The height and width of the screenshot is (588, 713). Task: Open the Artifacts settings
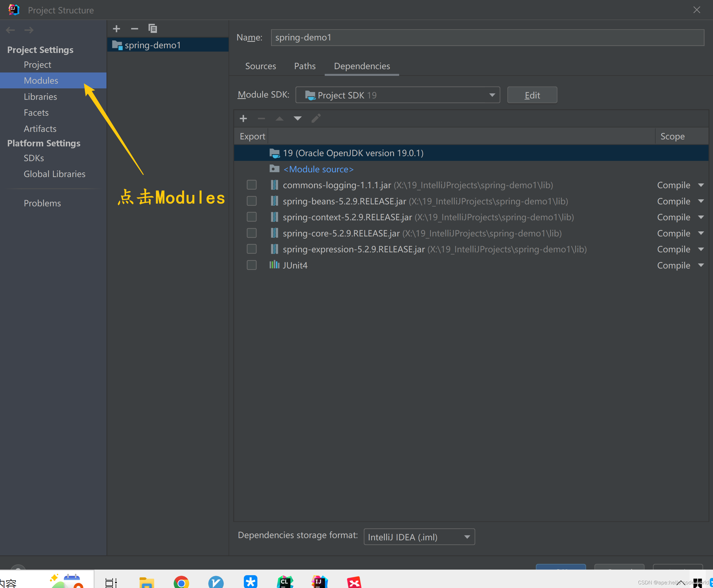point(40,129)
